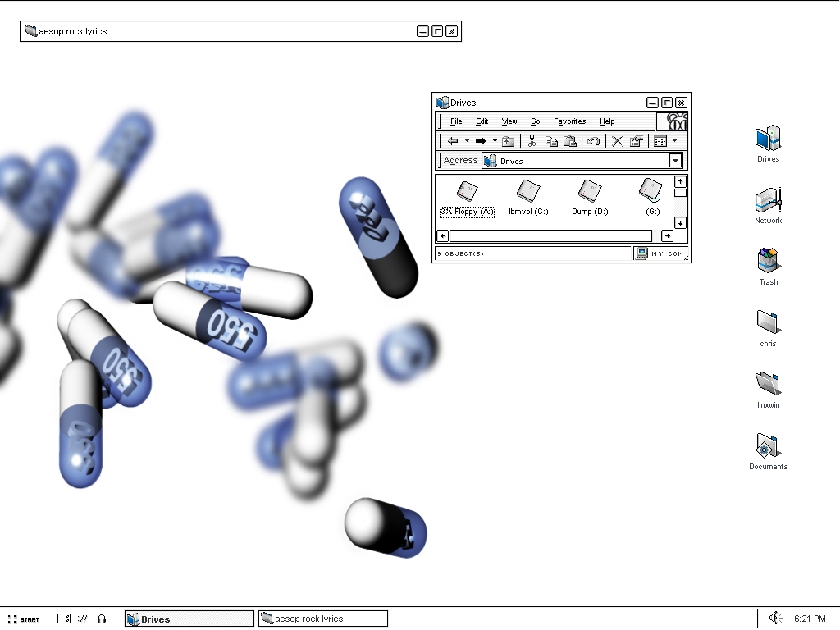The width and height of the screenshot is (840, 630).
Task: Click the show desktop quick launch icon
Action: 64,619
